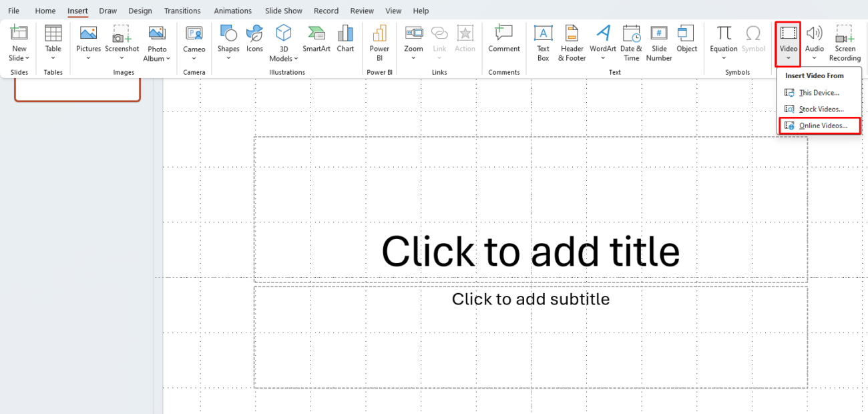
Task: Open the Screenshot dropdown arrow
Action: click(122, 58)
